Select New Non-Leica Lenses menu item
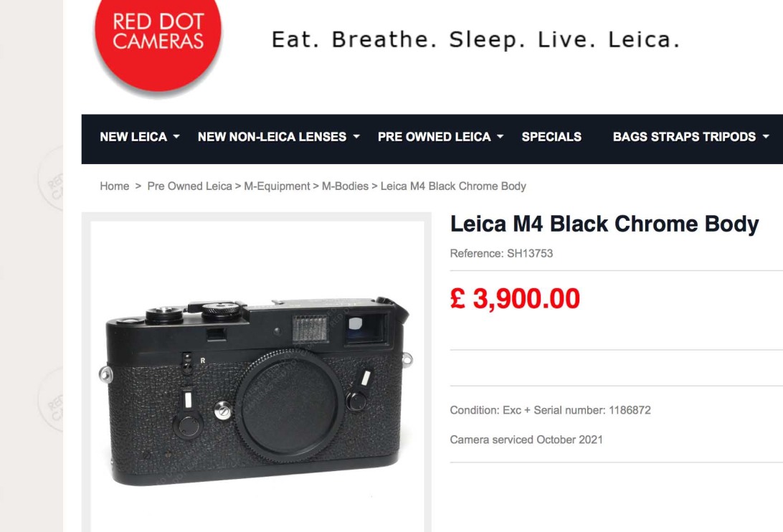783x532 pixels. pyautogui.click(x=272, y=137)
